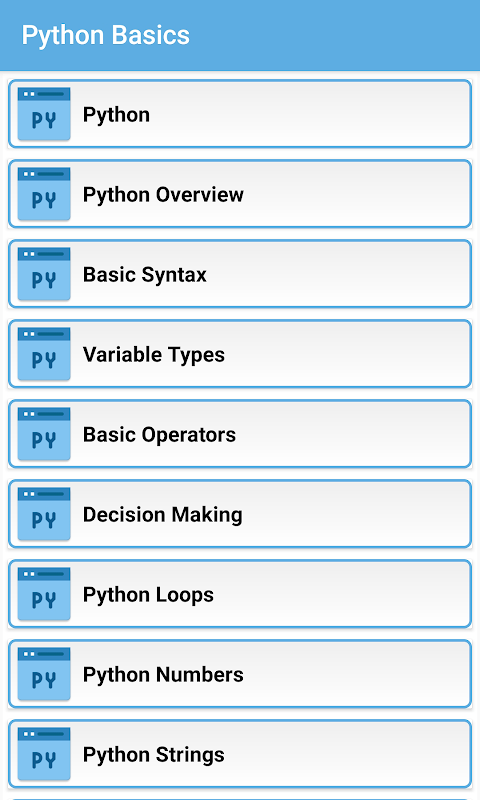Tap the PY icon beside Python Loops
480x800 pixels.
(x=44, y=594)
